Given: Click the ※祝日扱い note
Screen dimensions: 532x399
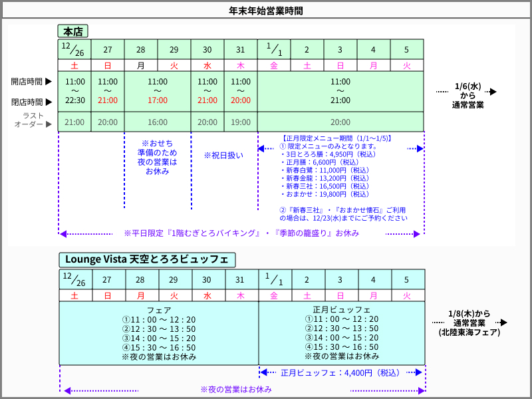Looking at the screenshot, I should point(223,156).
